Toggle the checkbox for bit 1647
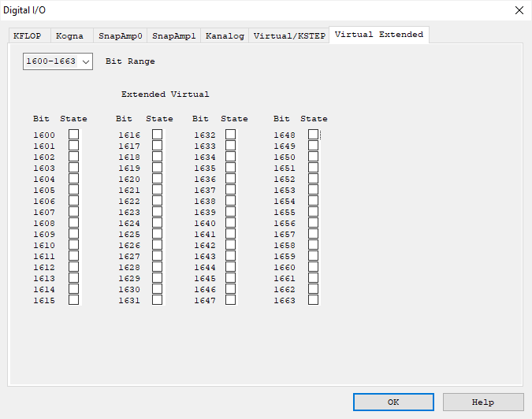This screenshot has width=532, height=419. 231,300
